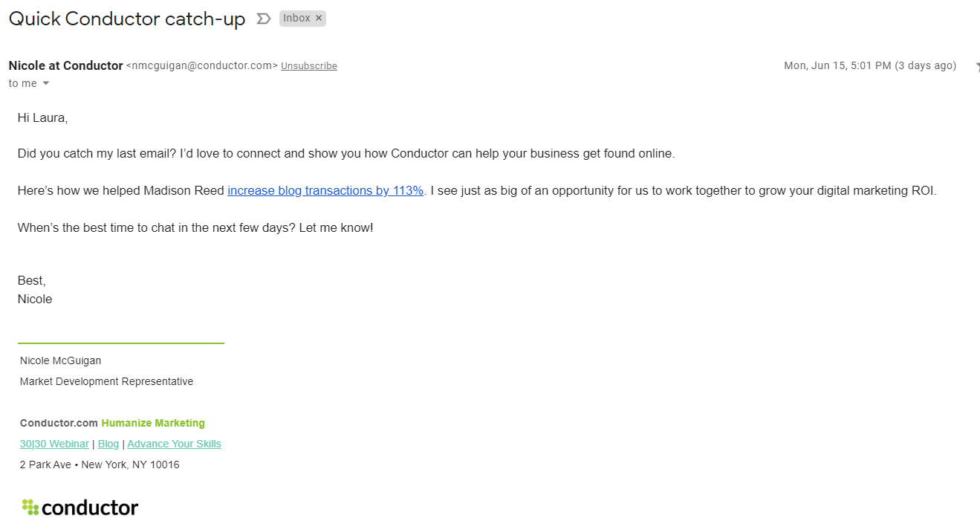Open 'increase blog transactions by 113%' link

point(325,191)
